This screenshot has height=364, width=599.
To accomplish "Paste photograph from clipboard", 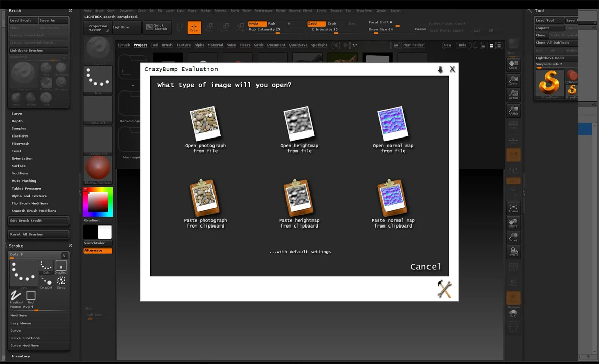I will pyautogui.click(x=205, y=204).
